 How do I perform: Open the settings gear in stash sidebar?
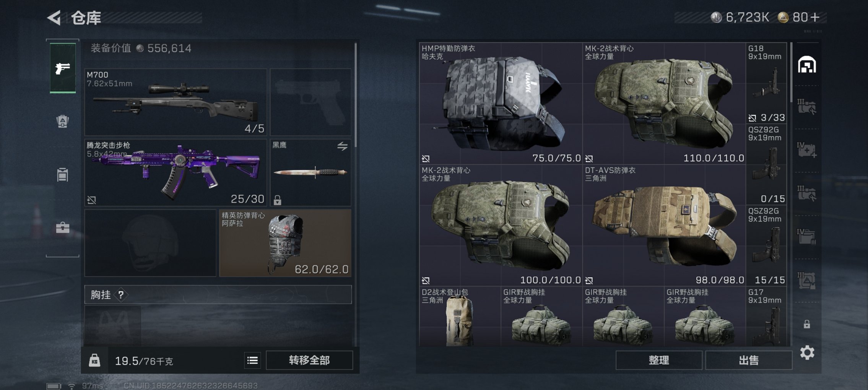coord(807,353)
